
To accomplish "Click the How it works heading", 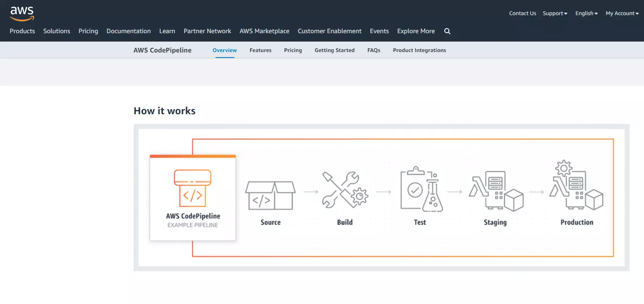I will click(164, 111).
